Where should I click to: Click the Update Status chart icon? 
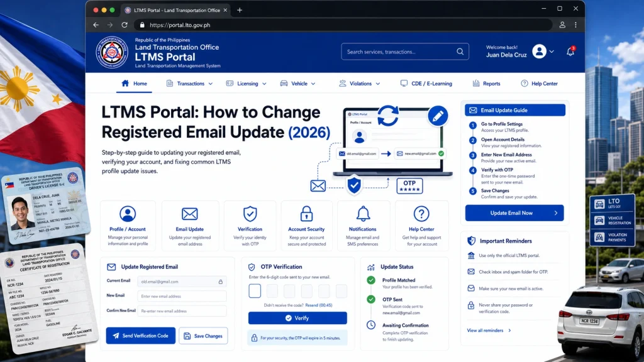coord(371,267)
